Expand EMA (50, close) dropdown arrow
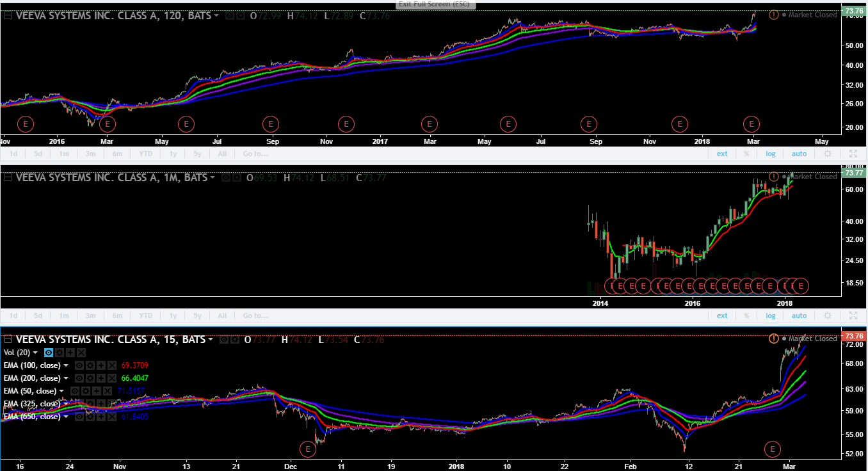Image resolution: width=868 pixels, height=471 pixels. pos(61,391)
